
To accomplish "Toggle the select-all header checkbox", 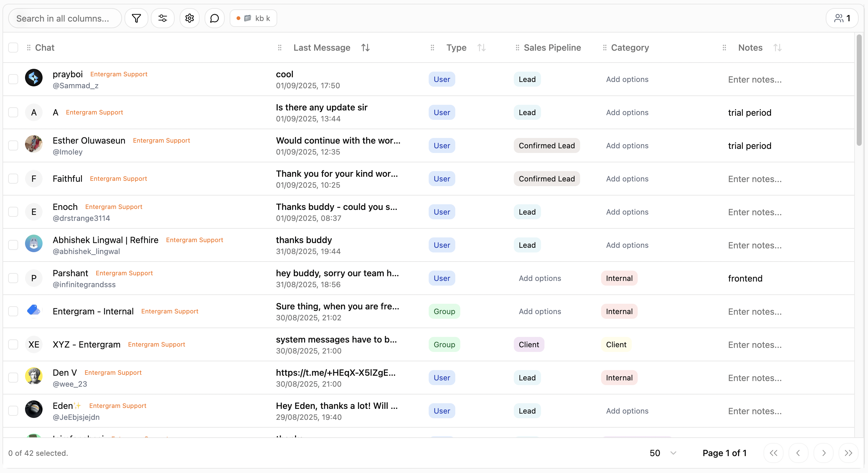I will [x=13, y=48].
